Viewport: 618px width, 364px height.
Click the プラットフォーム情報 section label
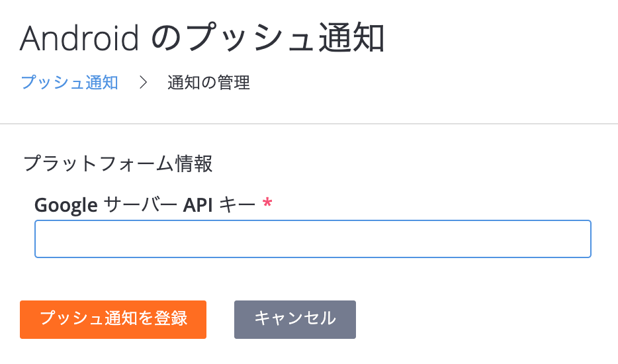pyautogui.click(x=118, y=163)
